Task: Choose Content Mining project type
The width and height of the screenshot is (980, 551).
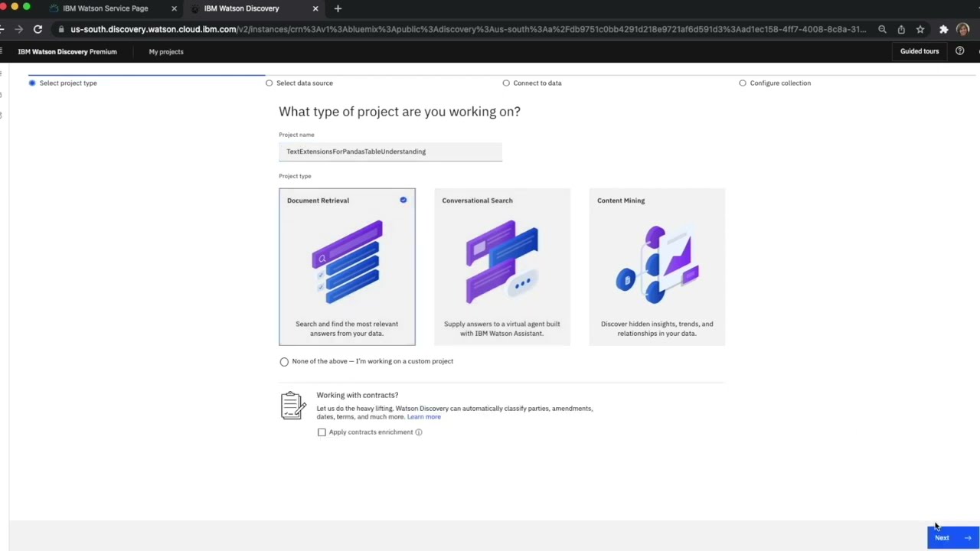Action: click(657, 266)
